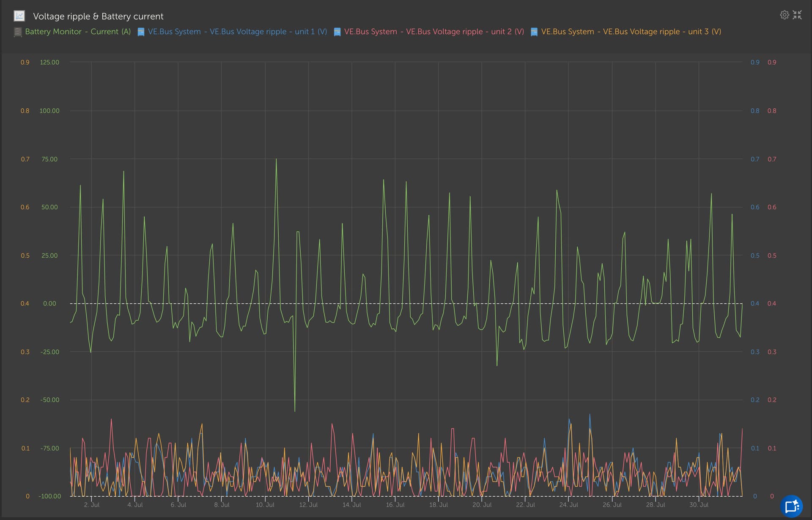Open the blue chat assistant button
The width and height of the screenshot is (812, 520).
coord(791,506)
